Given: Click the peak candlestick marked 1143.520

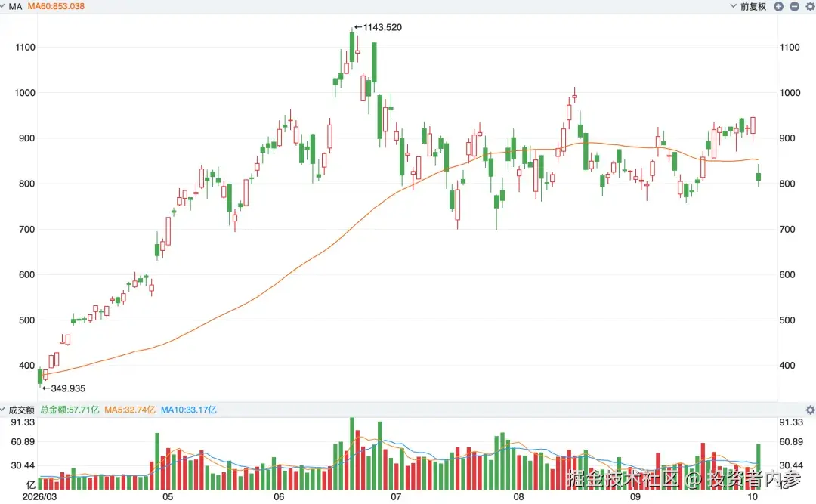Looking at the screenshot, I should (352, 47).
